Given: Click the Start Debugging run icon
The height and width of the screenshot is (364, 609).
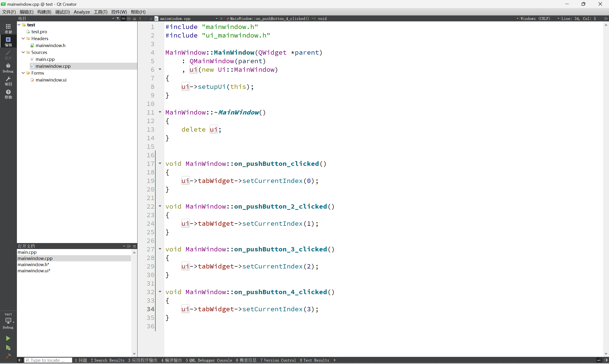Looking at the screenshot, I should coord(8,347).
